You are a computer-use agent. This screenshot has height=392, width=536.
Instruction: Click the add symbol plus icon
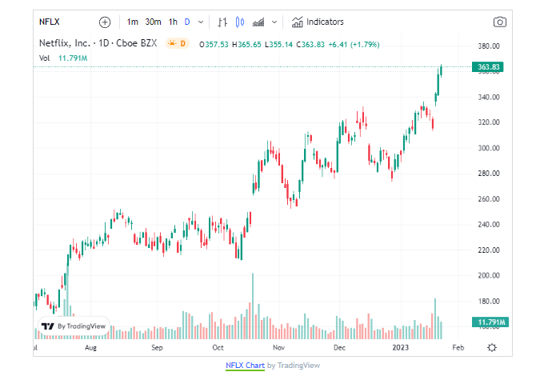105,22
